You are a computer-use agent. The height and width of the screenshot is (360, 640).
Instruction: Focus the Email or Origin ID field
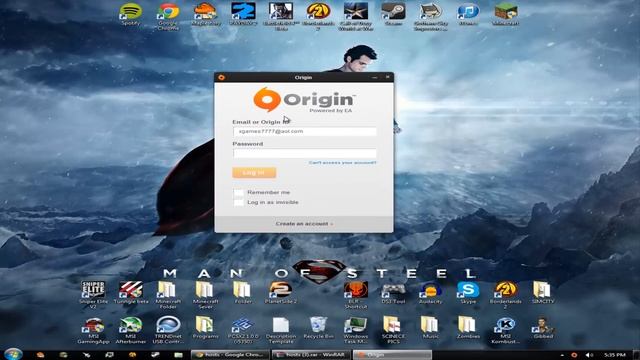click(305, 131)
